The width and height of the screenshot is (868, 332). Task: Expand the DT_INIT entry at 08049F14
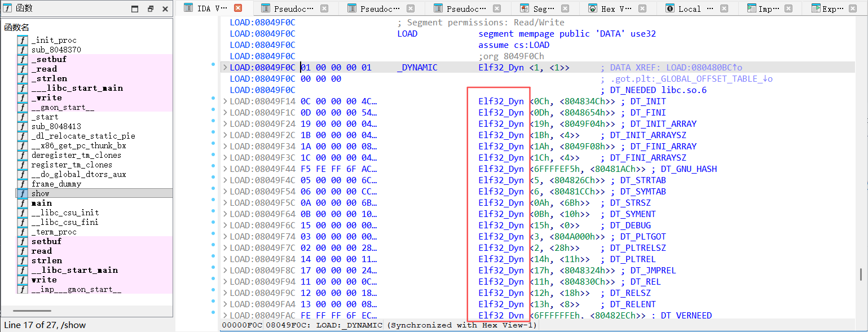point(226,101)
